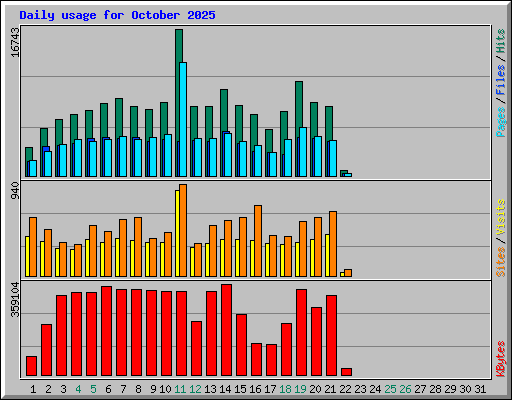Click the Sites legend label
This screenshot has height=400, width=512.
coord(501,262)
